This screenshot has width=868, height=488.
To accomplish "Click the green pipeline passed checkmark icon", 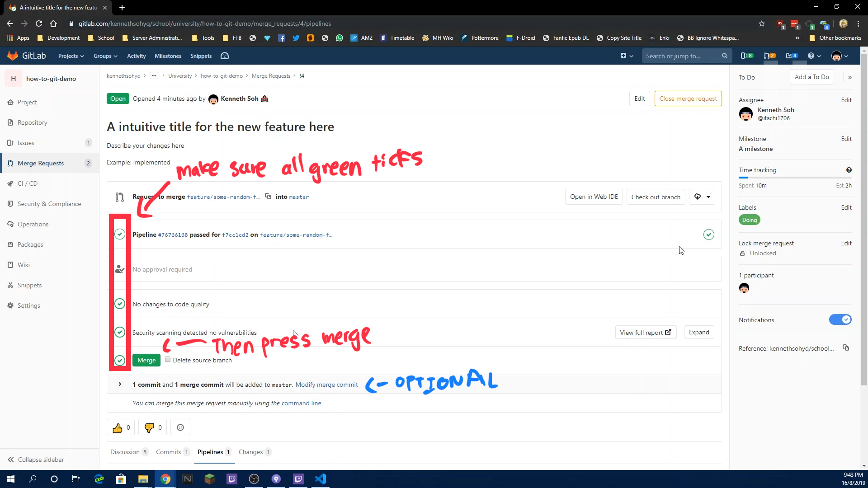I will coord(709,234).
